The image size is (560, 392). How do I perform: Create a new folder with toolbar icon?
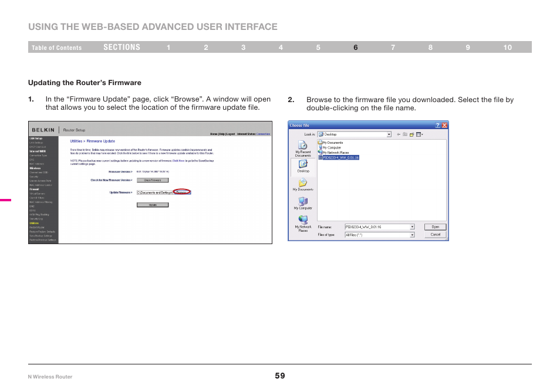click(411, 134)
